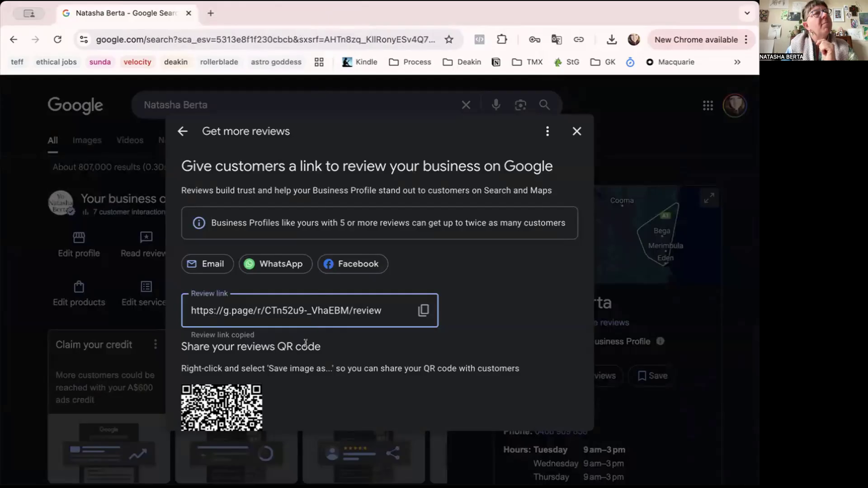Open the sunda bookmark
This screenshot has width=868, height=488.
pyautogui.click(x=100, y=62)
